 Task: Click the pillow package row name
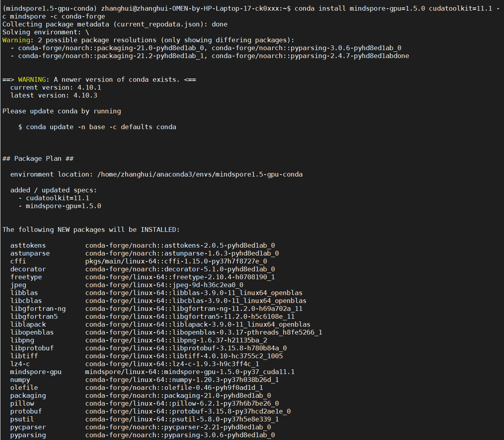22,403
